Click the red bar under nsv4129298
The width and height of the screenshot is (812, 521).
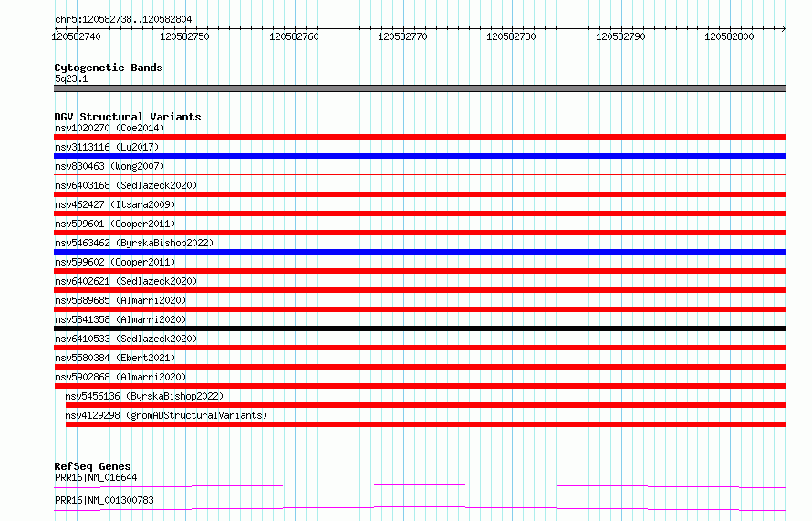426,424
